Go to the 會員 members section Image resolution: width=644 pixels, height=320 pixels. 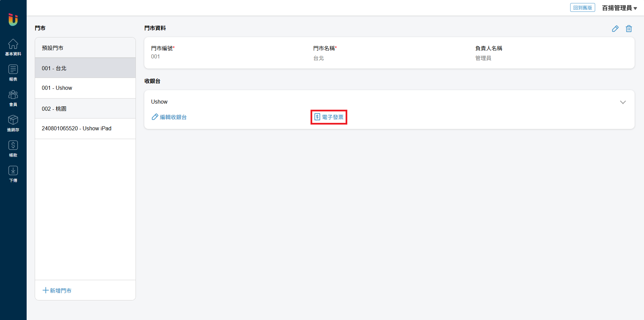[x=13, y=98]
